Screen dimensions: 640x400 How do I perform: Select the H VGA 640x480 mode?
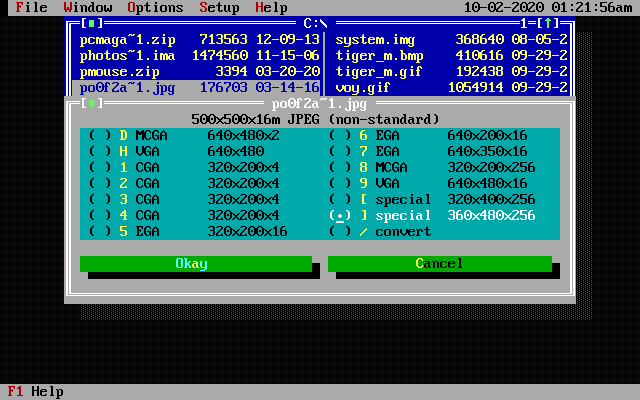(176, 151)
